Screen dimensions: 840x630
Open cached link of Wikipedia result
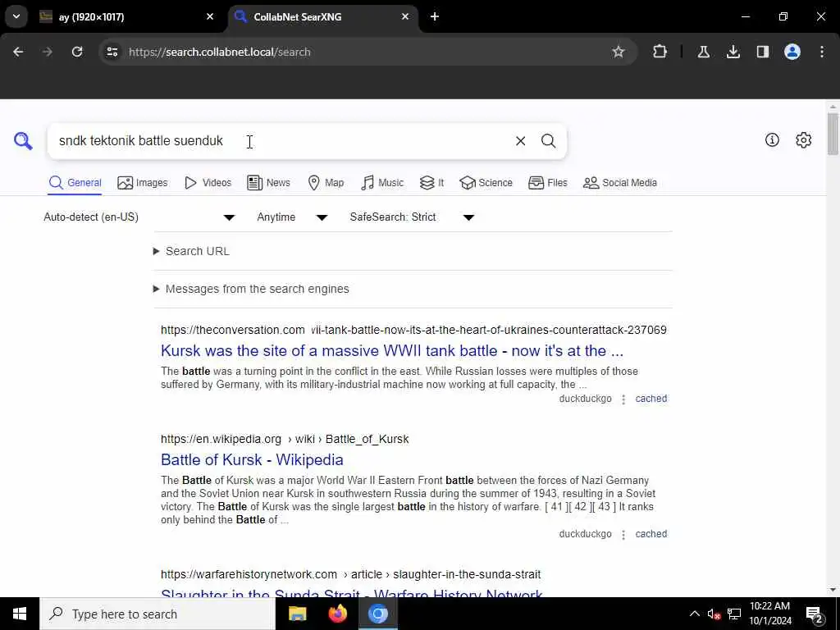pyautogui.click(x=651, y=534)
